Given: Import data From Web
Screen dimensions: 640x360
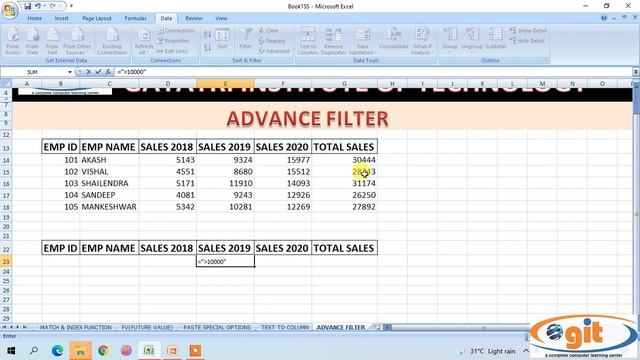Looking at the screenshot, I should (32, 41).
